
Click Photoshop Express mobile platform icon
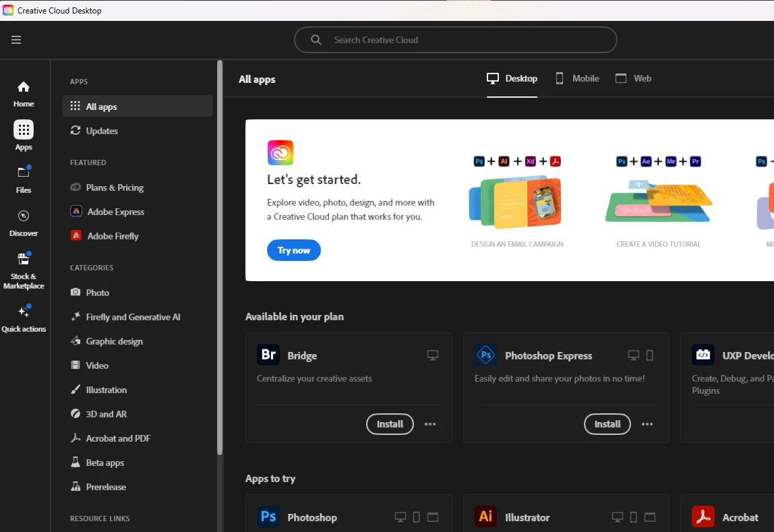650,355
